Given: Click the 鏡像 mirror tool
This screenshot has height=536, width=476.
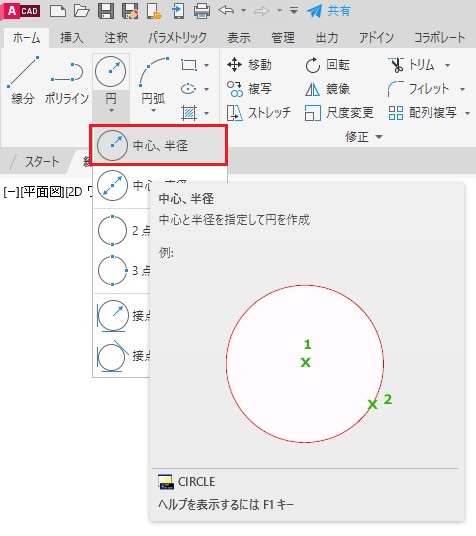Looking at the screenshot, I should (327, 89).
